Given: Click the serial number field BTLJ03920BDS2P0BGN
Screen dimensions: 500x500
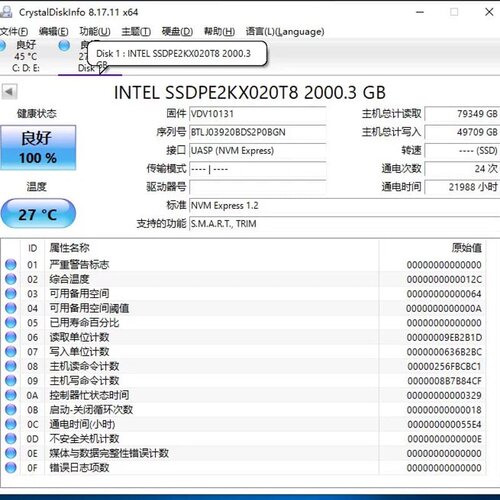Looking at the screenshot, I should click(x=257, y=132).
